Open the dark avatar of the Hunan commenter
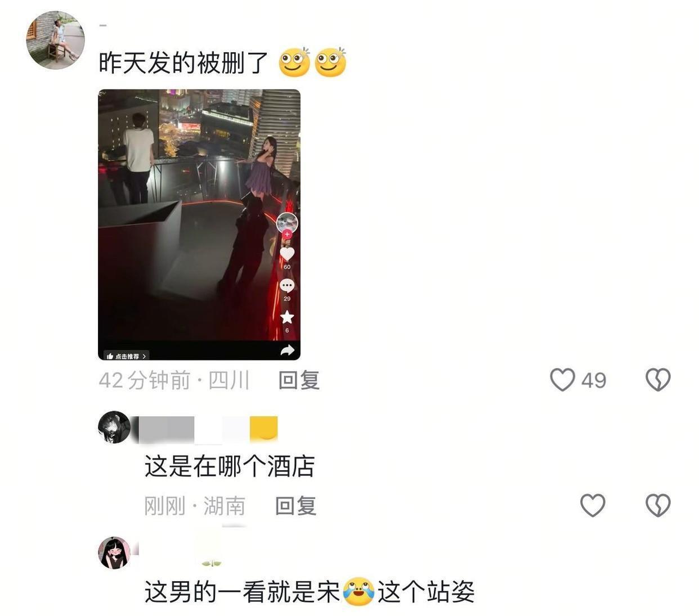699x616 pixels. click(114, 428)
